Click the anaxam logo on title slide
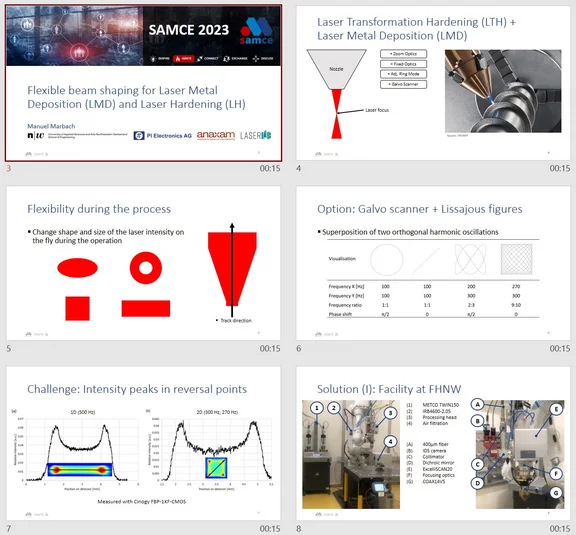Screen dimensions: 576x535 [x=216, y=135]
